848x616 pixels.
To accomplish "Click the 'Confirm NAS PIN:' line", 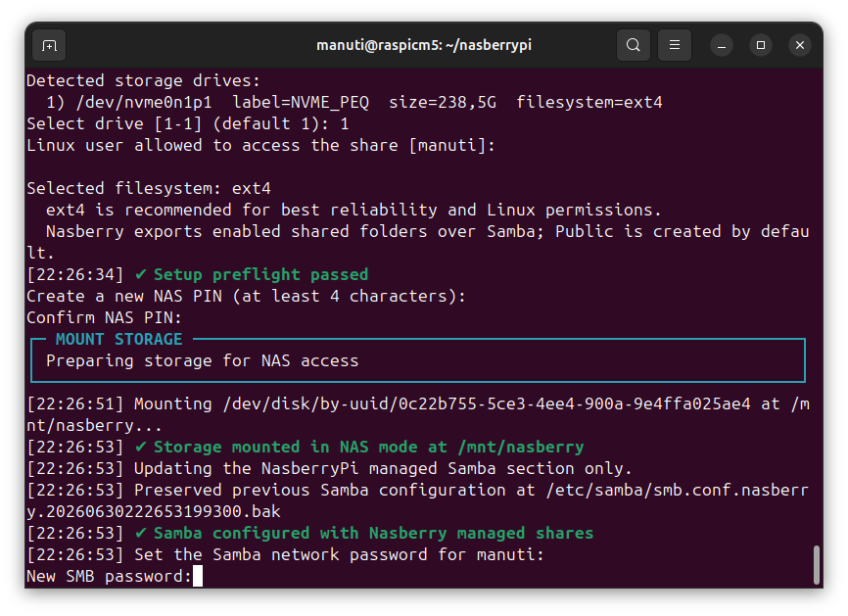I will point(105,317).
